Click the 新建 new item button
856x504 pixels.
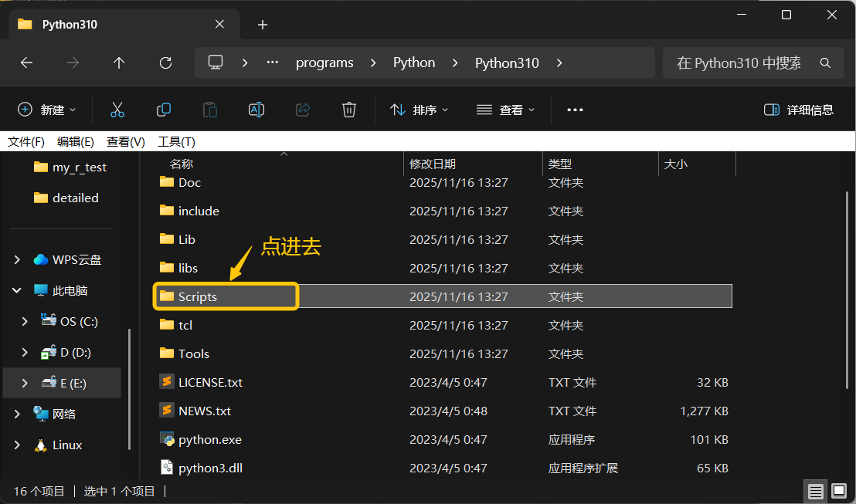point(47,110)
